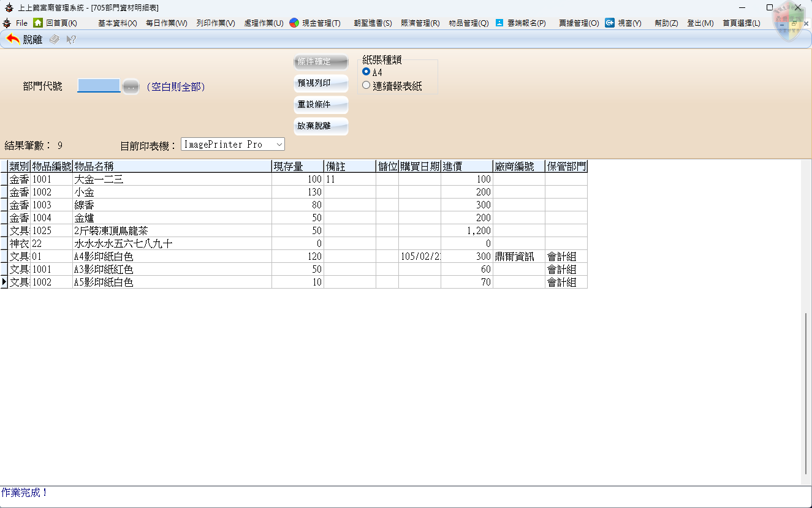The image size is (812, 508).
Task: Click the department code lookup button
Action: pos(131,87)
